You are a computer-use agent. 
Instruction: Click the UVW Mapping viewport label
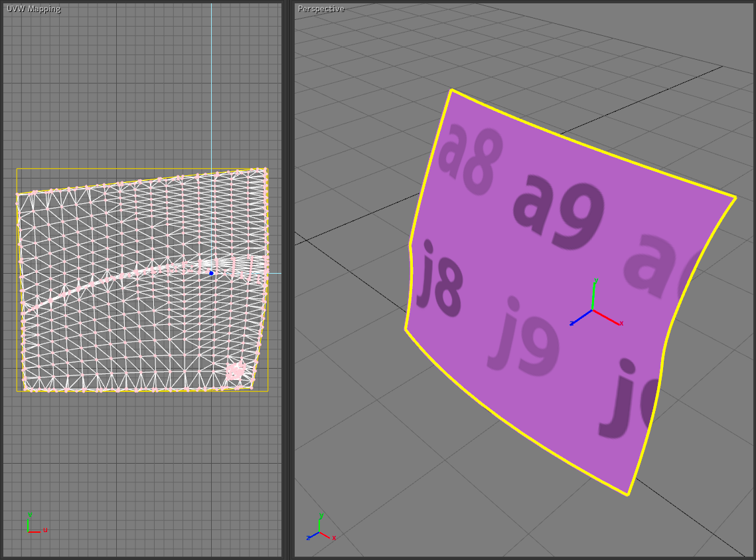[33, 9]
